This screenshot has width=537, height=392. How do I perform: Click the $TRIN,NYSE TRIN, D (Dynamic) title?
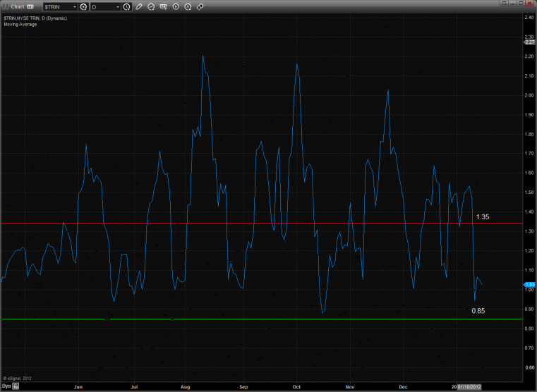point(35,18)
